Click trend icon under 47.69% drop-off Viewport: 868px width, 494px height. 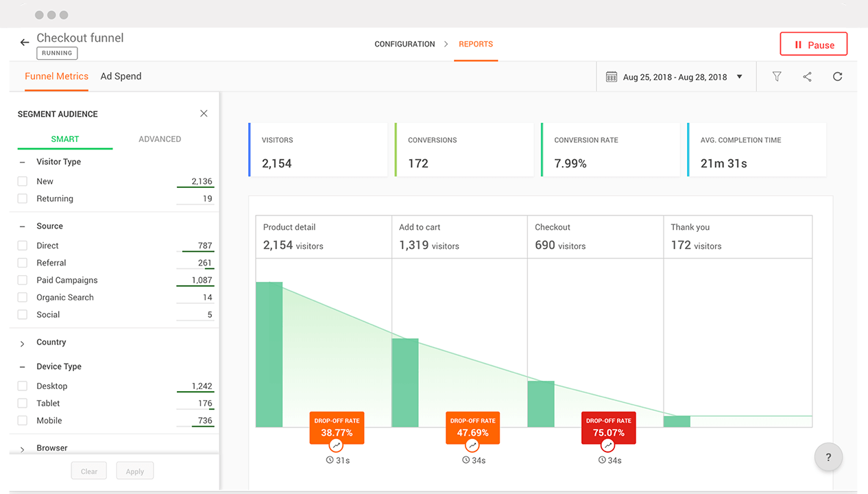click(x=472, y=445)
